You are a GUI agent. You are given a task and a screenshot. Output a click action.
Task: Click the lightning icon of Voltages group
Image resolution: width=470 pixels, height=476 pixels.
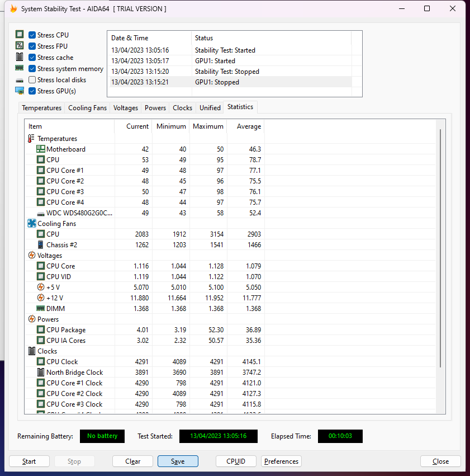31,255
